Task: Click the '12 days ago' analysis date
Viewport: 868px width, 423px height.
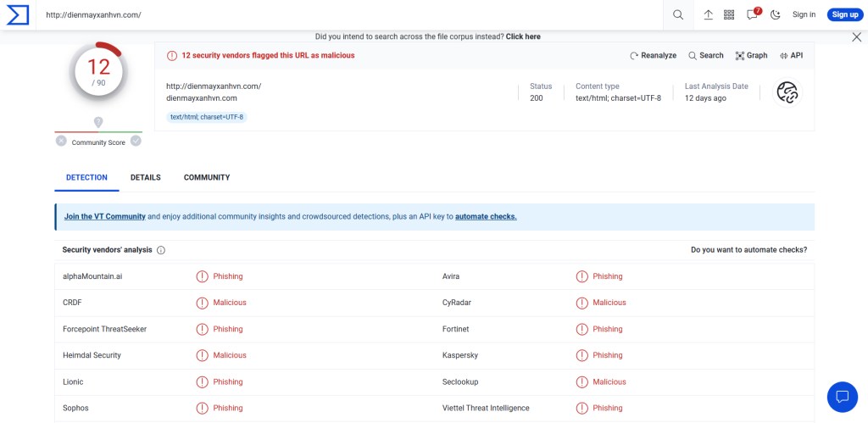Action: click(706, 98)
